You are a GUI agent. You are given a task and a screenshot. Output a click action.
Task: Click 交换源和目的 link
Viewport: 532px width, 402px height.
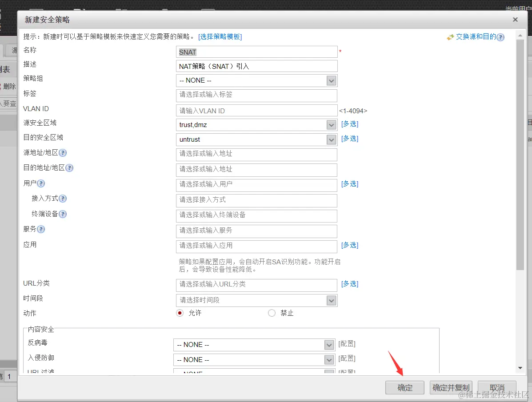(x=476, y=36)
